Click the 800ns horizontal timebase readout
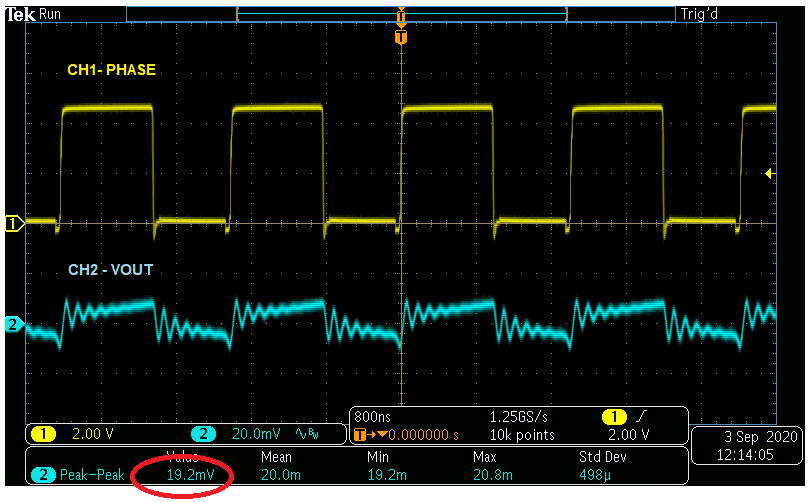 373,416
